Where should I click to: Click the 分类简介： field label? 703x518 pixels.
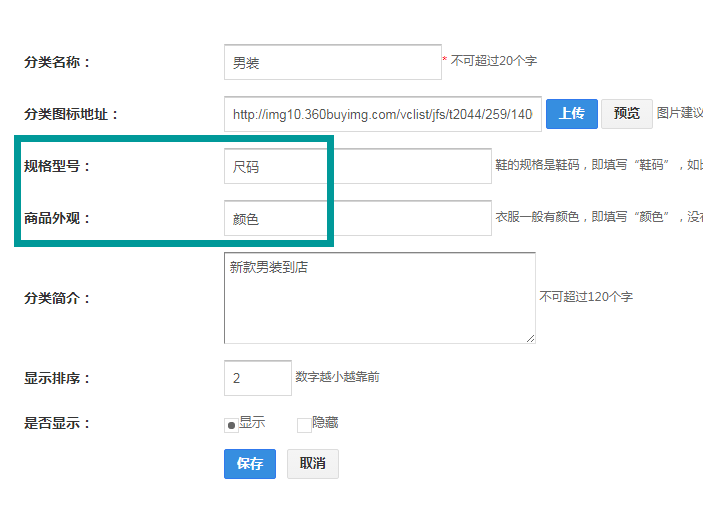coord(57,298)
